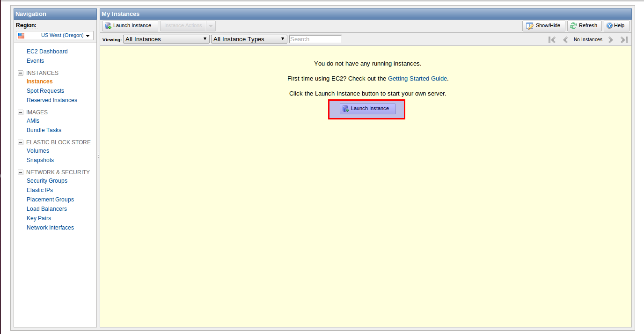The height and width of the screenshot is (334, 644).
Task: Click the Viewing: label
Action: pos(112,40)
